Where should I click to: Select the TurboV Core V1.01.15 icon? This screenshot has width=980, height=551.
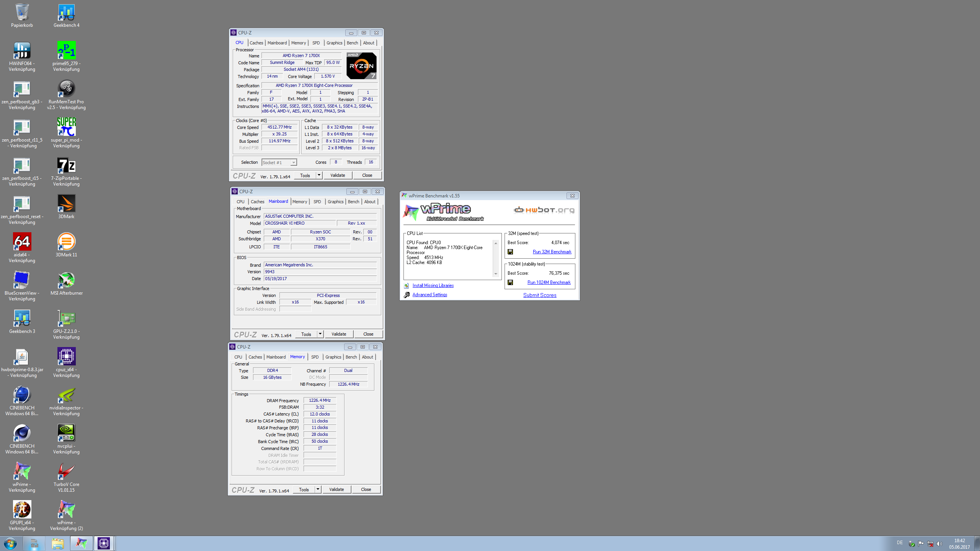click(x=66, y=478)
